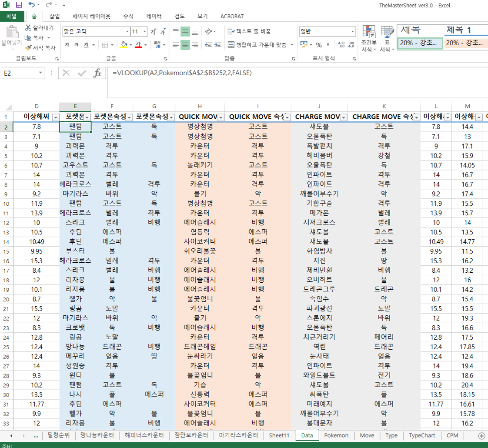Click the Copy (복사) icon
The width and height of the screenshot is (488, 448).
click(x=28, y=38)
